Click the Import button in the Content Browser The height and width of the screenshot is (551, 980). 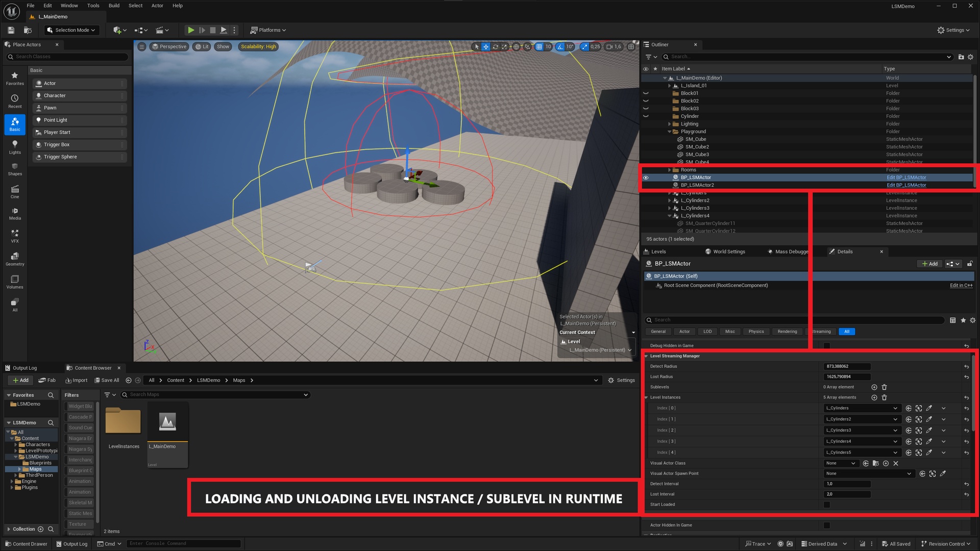(77, 380)
